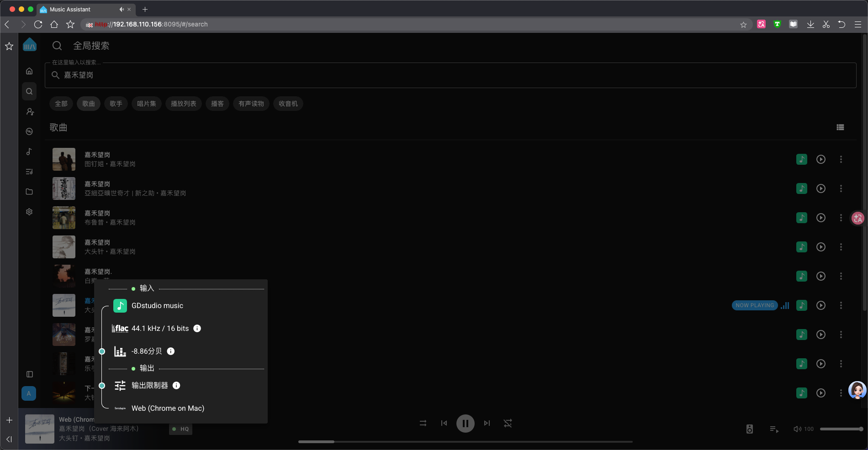Filter results by 有声读物
868x450 pixels.
[x=251, y=104]
